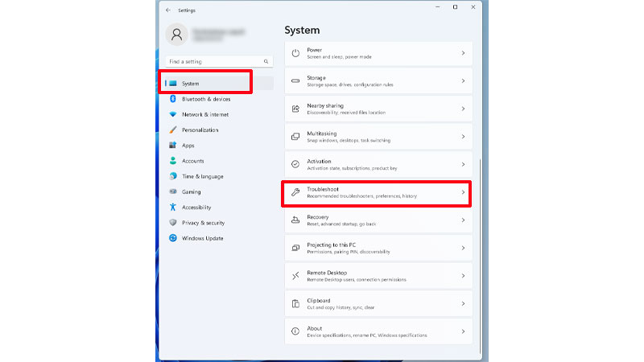The height and width of the screenshot is (362, 644).
Task: Open the About page
Action: (378, 331)
